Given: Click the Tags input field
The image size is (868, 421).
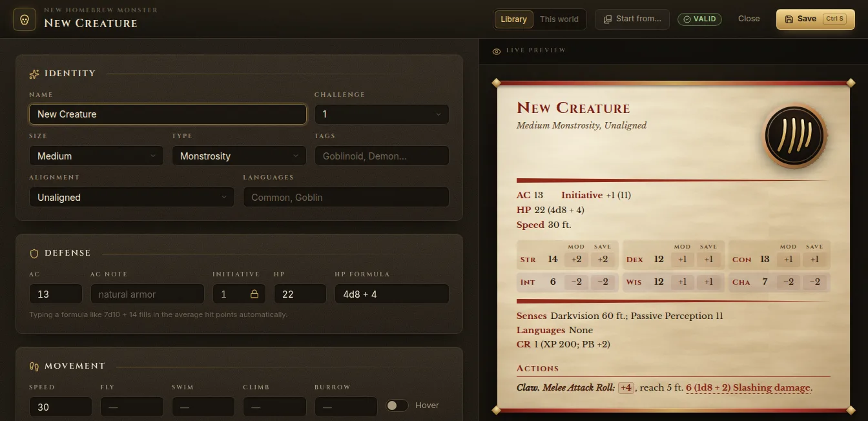Looking at the screenshot, I should tap(382, 156).
